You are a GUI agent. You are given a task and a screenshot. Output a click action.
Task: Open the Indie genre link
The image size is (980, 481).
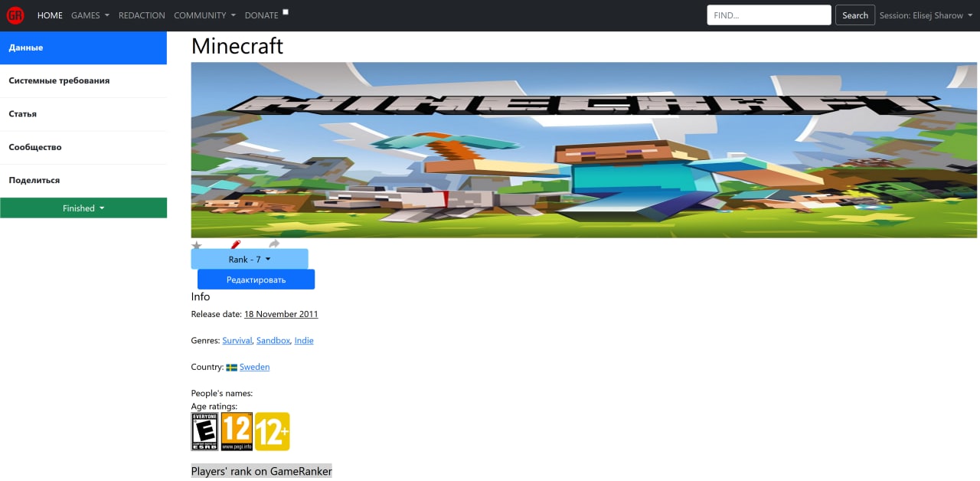click(x=304, y=341)
